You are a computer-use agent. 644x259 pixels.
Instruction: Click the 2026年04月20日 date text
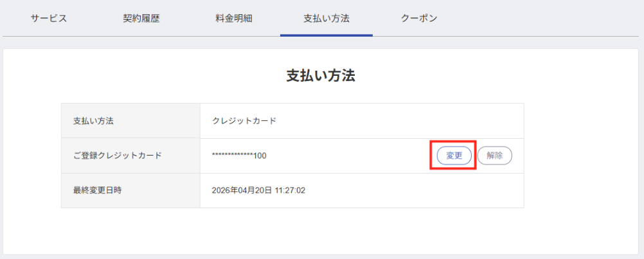coord(242,190)
